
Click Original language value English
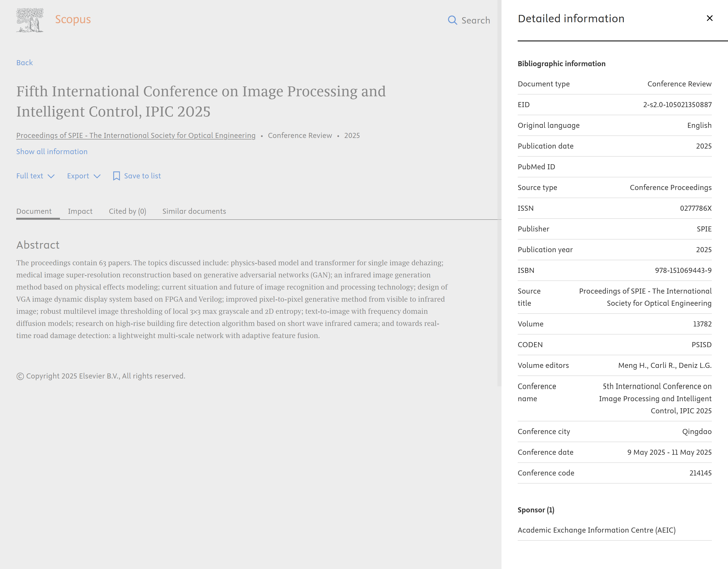tap(699, 125)
